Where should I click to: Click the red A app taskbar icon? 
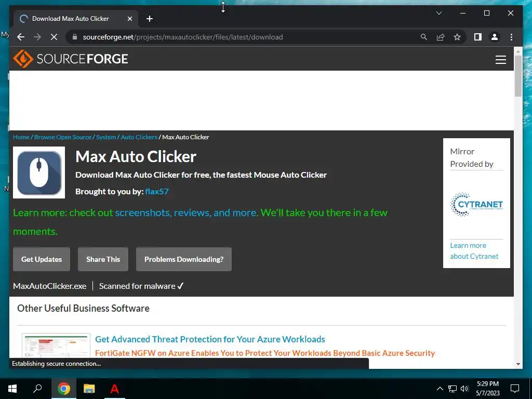click(114, 389)
